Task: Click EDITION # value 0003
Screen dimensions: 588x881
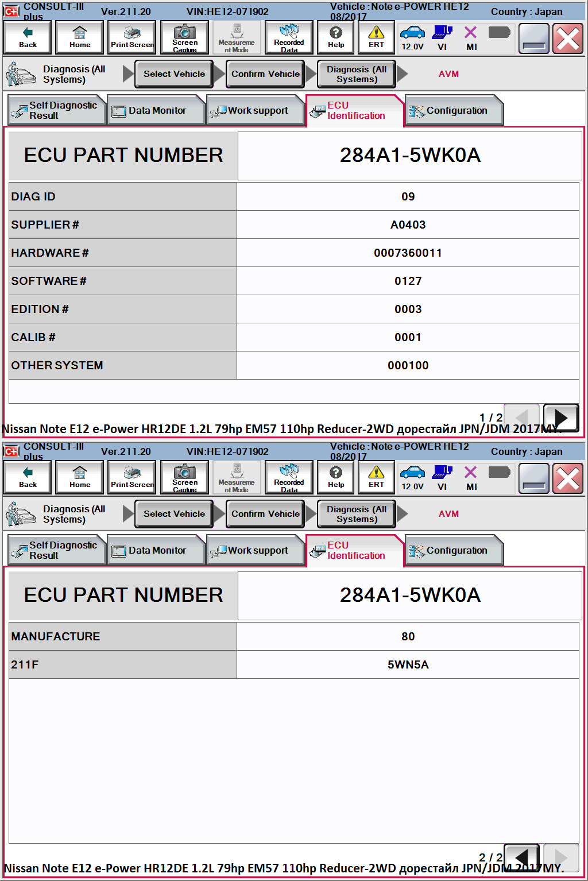Action: click(408, 309)
